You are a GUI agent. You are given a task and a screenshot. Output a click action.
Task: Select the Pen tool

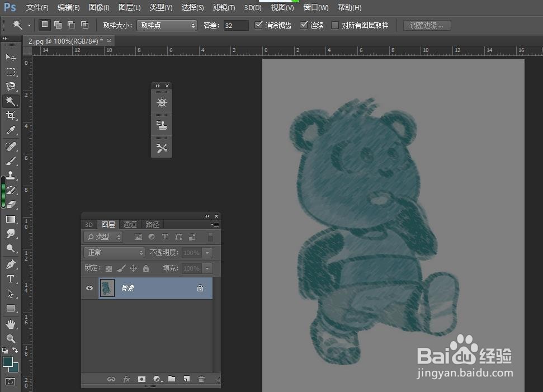click(x=11, y=265)
